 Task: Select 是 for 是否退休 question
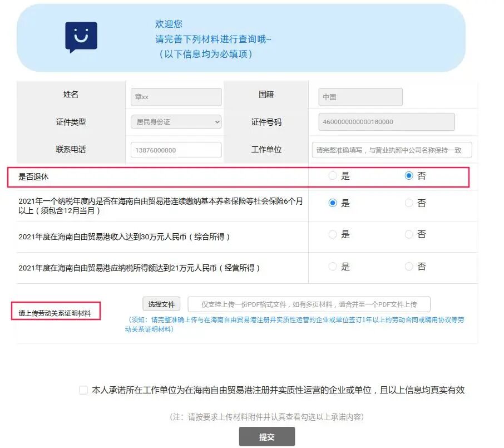click(333, 175)
